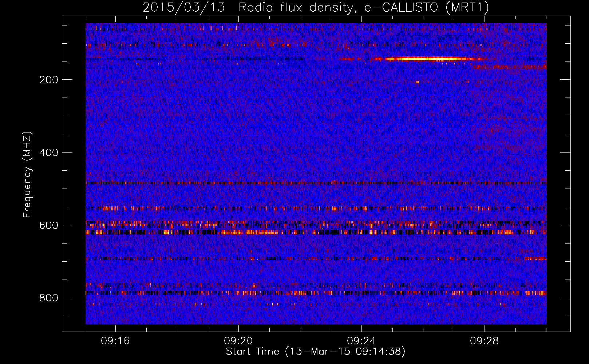Click the 09:24 time tick label
This screenshot has height=364, width=589.
tap(361, 341)
